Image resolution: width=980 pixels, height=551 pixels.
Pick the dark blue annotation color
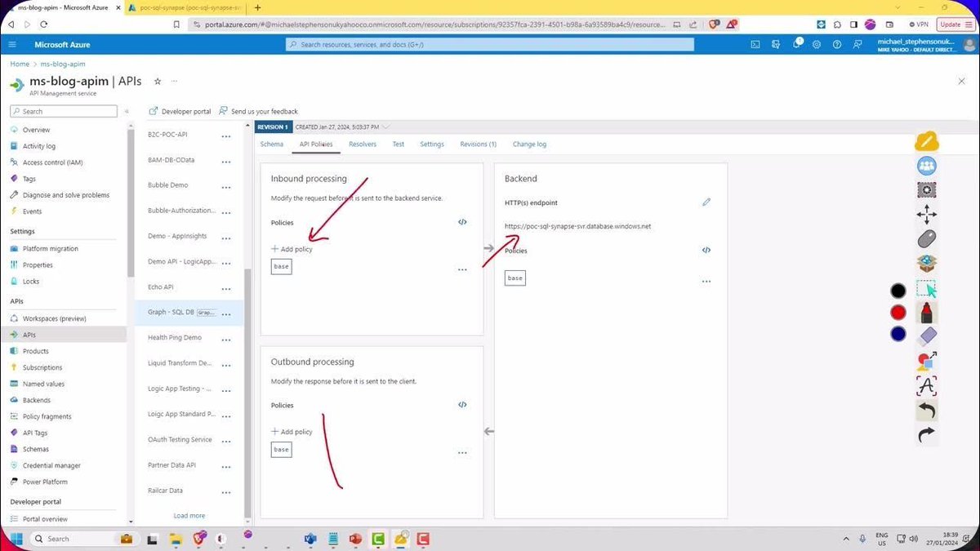tap(898, 333)
